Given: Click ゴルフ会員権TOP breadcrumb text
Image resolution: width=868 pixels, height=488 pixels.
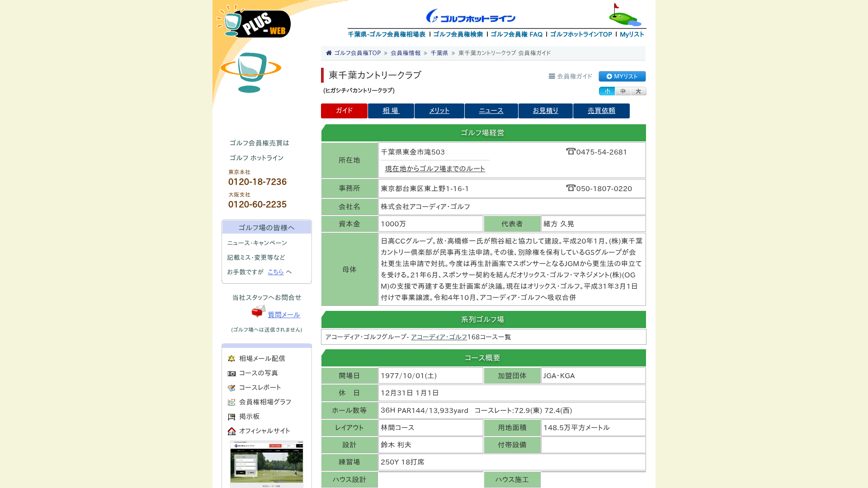Looking at the screenshot, I should point(357,53).
